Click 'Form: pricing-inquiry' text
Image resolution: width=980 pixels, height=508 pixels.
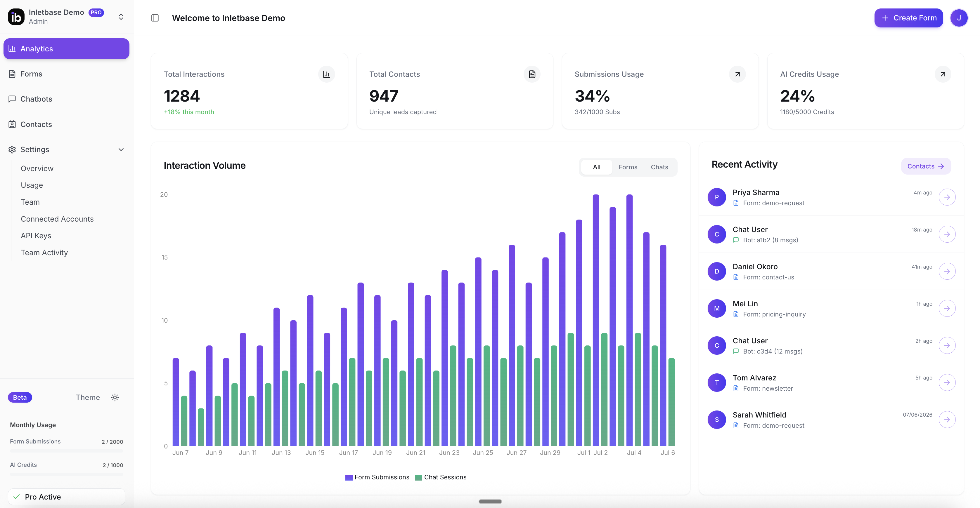pos(774,314)
